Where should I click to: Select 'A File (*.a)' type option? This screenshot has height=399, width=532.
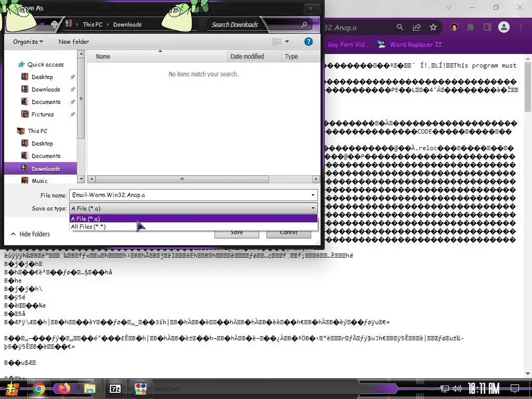193,219
